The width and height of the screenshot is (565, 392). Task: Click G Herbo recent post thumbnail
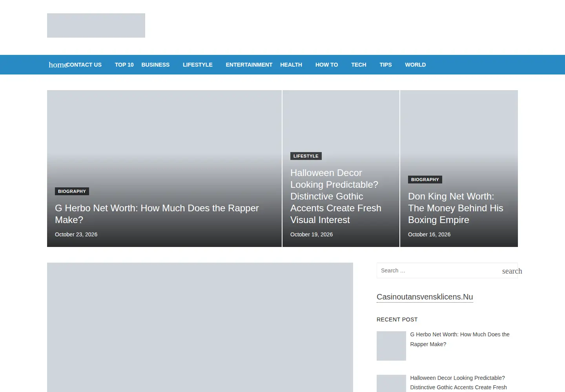click(x=391, y=346)
